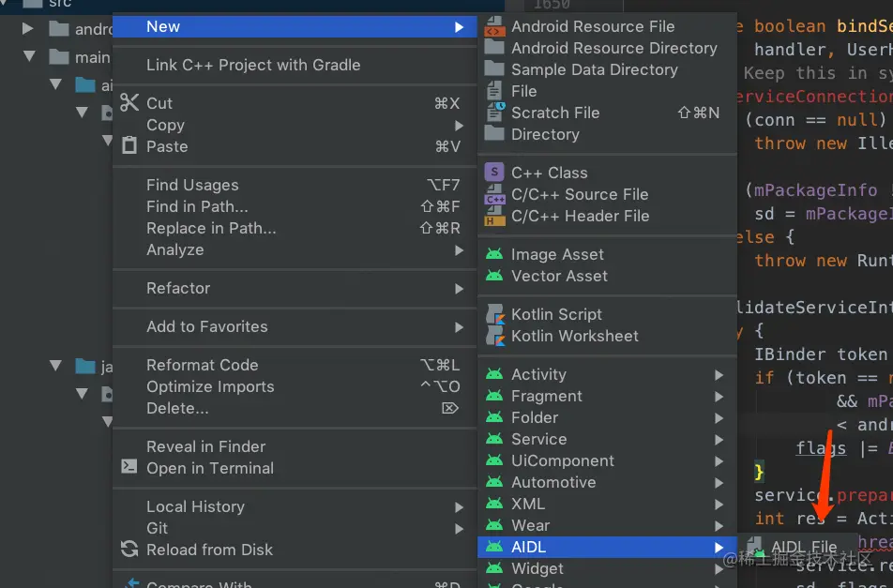Click the main folder in project tree
The height and width of the screenshot is (588, 893).
pyautogui.click(x=80, y=57)
